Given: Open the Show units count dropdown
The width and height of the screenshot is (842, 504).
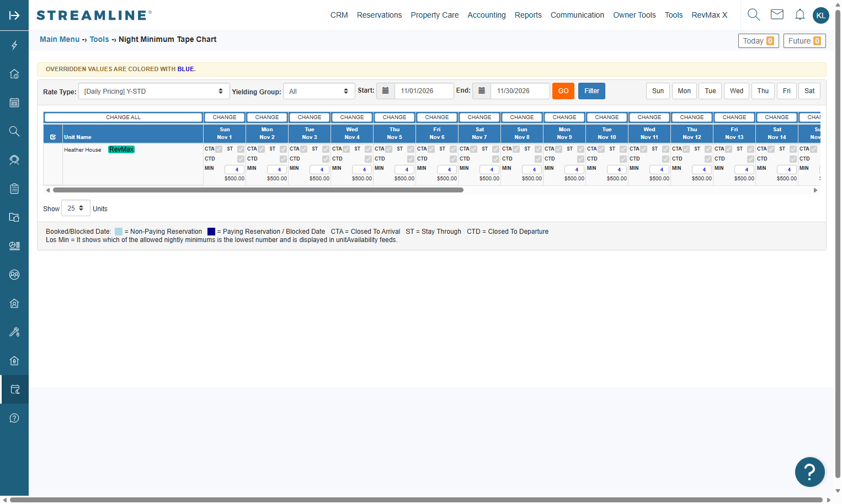Looking at the screenshot, I should pyautogui.click(x=76, y=208).
